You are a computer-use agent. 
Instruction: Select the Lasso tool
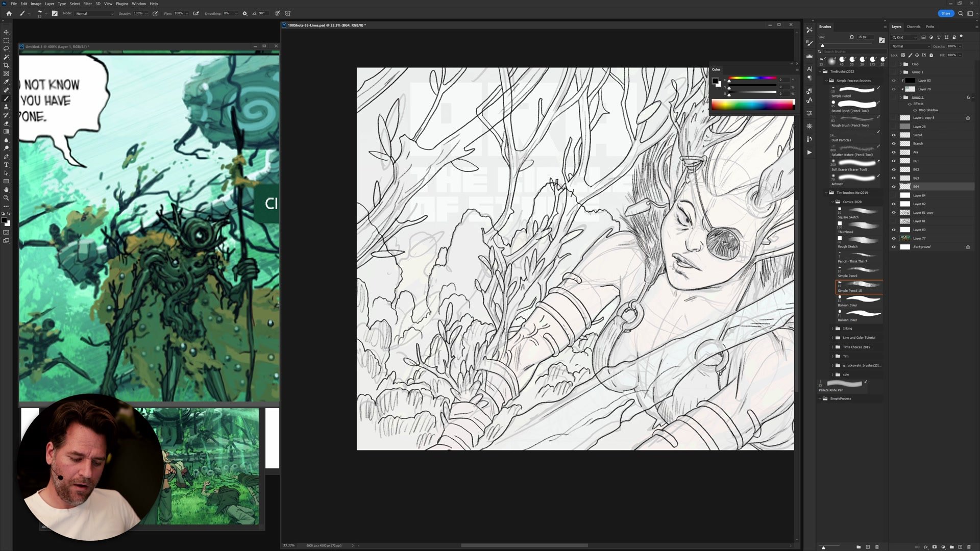pos(6,48)
